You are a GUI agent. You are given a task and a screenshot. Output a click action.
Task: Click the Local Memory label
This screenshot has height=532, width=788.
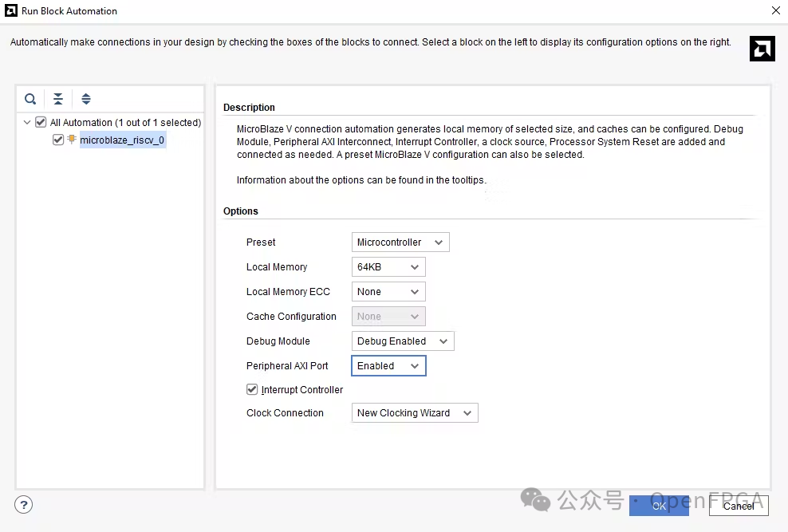[x=277, y=266]
